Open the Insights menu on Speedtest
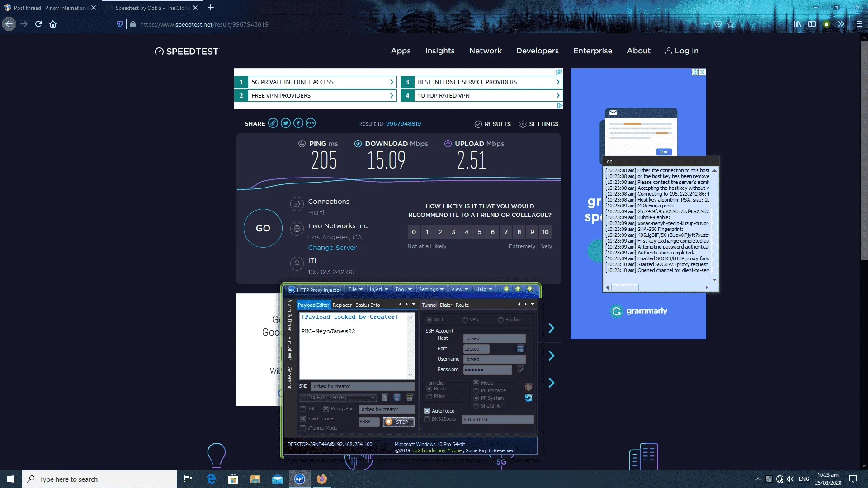The image size is (868, 488). coord(440,51)
